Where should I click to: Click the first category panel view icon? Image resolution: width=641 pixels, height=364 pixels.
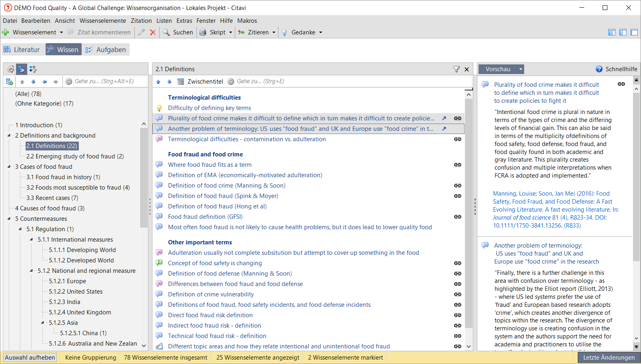pyautogui.click(x=10, y=69)
